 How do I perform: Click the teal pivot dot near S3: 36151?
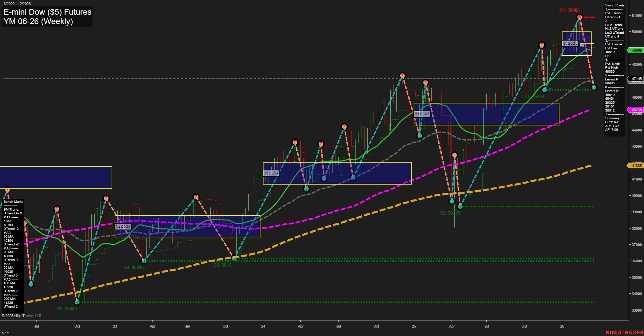coord(235,259)
